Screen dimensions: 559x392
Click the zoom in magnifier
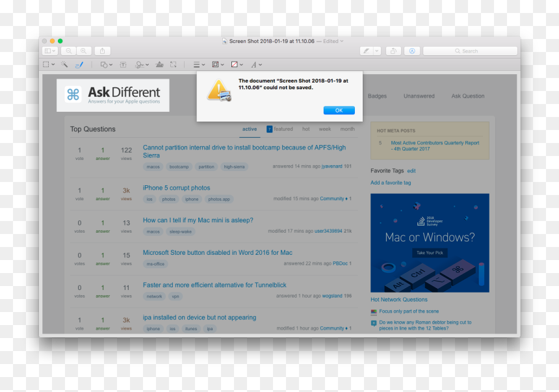(x=84, y=51)
